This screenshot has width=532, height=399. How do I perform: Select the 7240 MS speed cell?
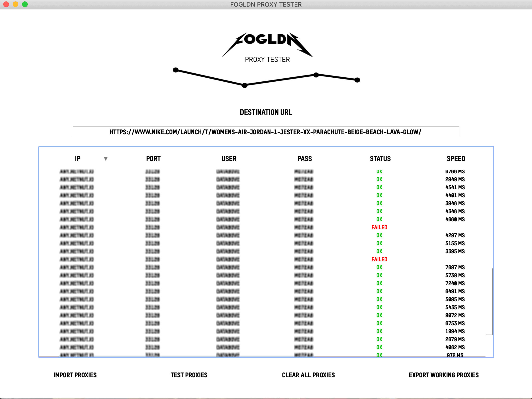click(455, 283)
